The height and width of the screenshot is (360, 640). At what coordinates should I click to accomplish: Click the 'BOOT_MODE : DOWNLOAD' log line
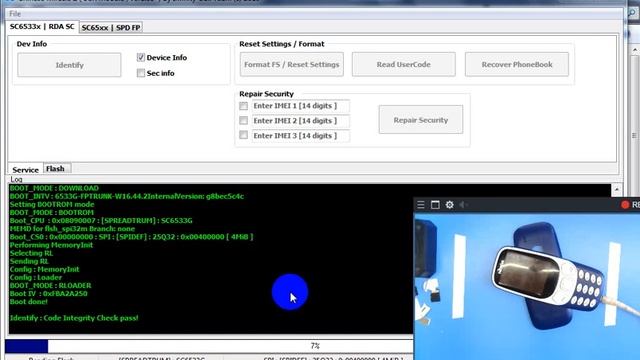click(x=54, y=188)
